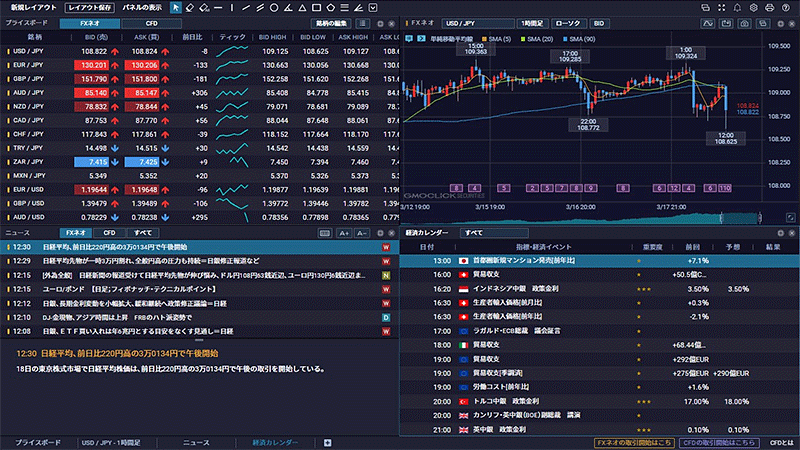
Task: Open the 1時間足 timeframe dropdown
Action: click(530, 22)
